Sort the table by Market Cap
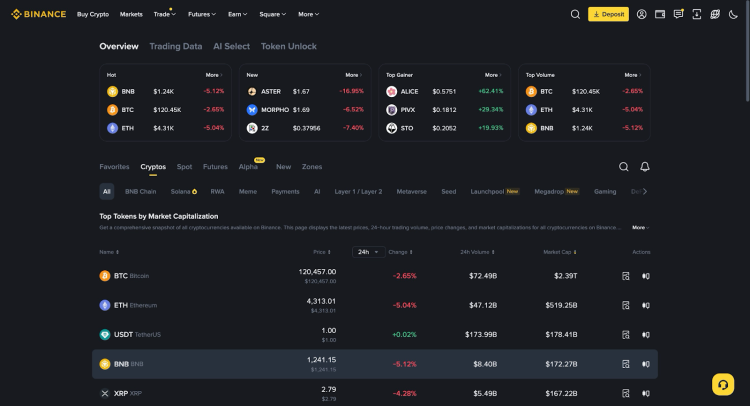Image resolution: width=750 pixels, height=406 pixels. point(558,252)
